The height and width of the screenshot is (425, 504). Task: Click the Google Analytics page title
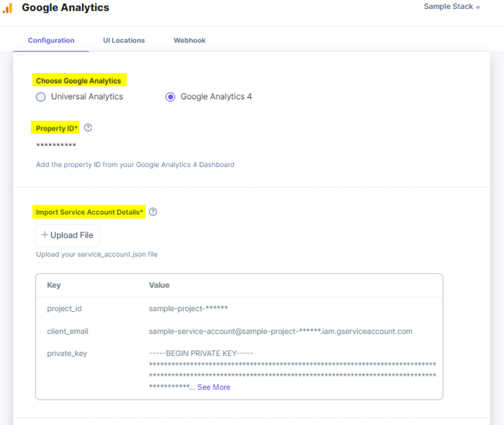tap(65, 7)
